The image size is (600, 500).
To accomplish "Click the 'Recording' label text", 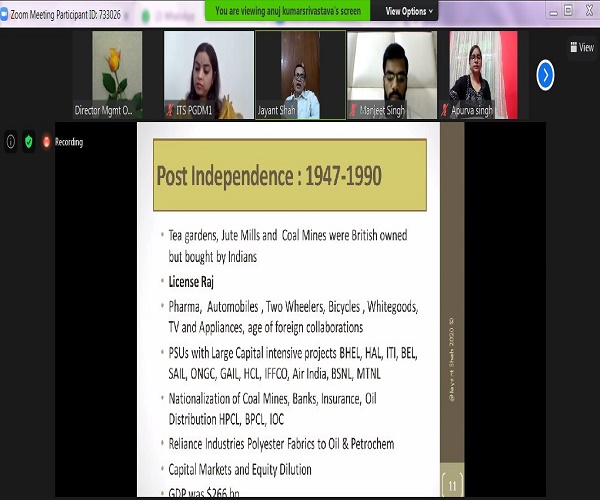I will point(69,142).
